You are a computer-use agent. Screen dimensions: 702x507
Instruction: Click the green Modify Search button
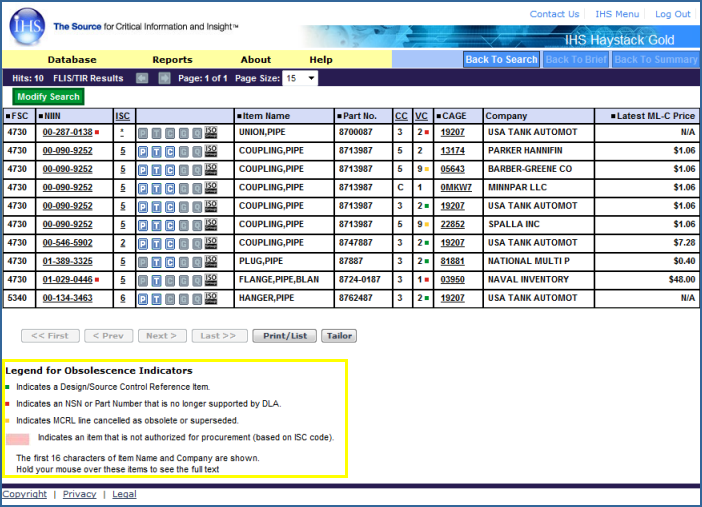pyautogui.click(x=48, y=97)
